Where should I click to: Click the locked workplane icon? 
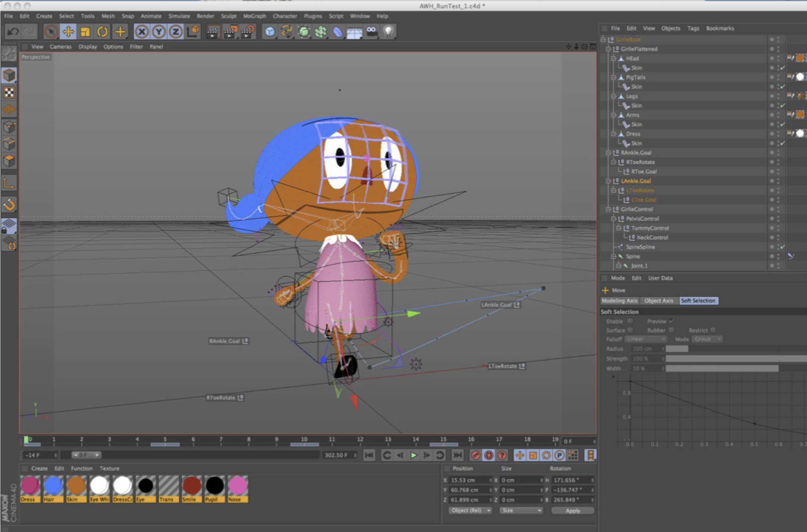tap(9, 226)
